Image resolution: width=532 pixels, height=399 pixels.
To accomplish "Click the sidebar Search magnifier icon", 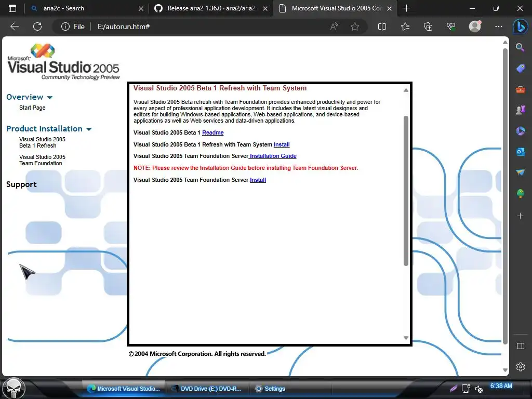I will tap(520, 47).
